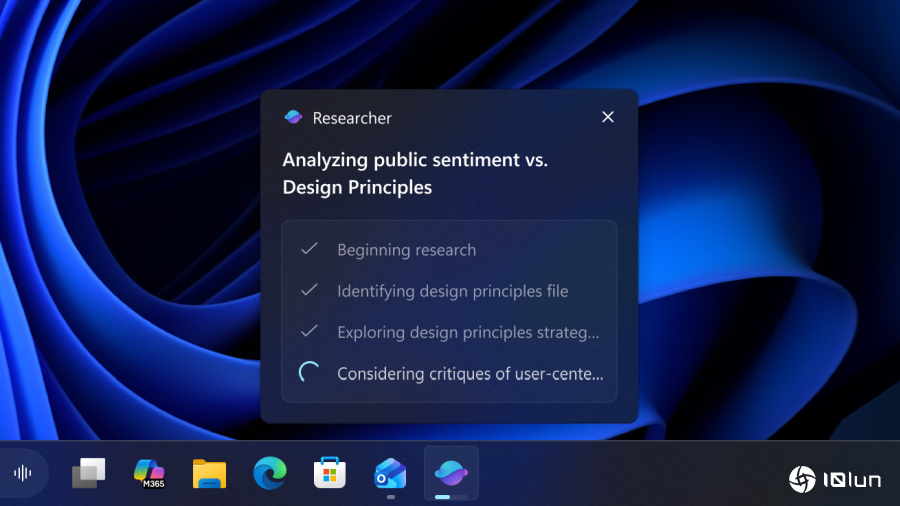
Task: Click the checkmark beside Beginning research
Action: [309, 250]
